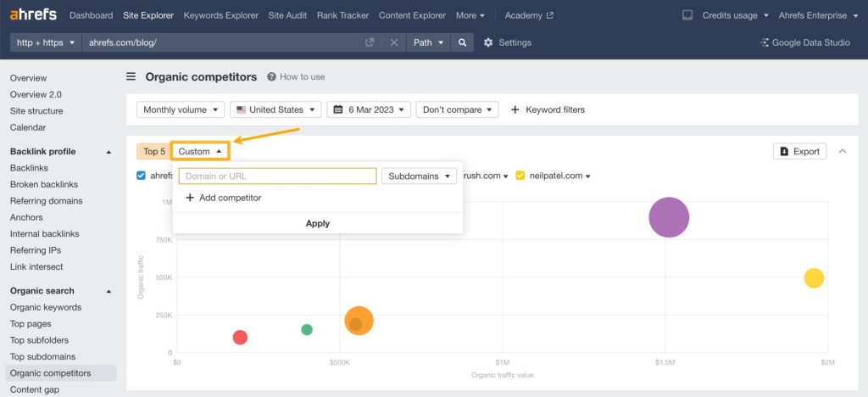Select the yellow bubble on the chart
The height and width of the screenshot is (397, 868).
(x=814, y=278)
